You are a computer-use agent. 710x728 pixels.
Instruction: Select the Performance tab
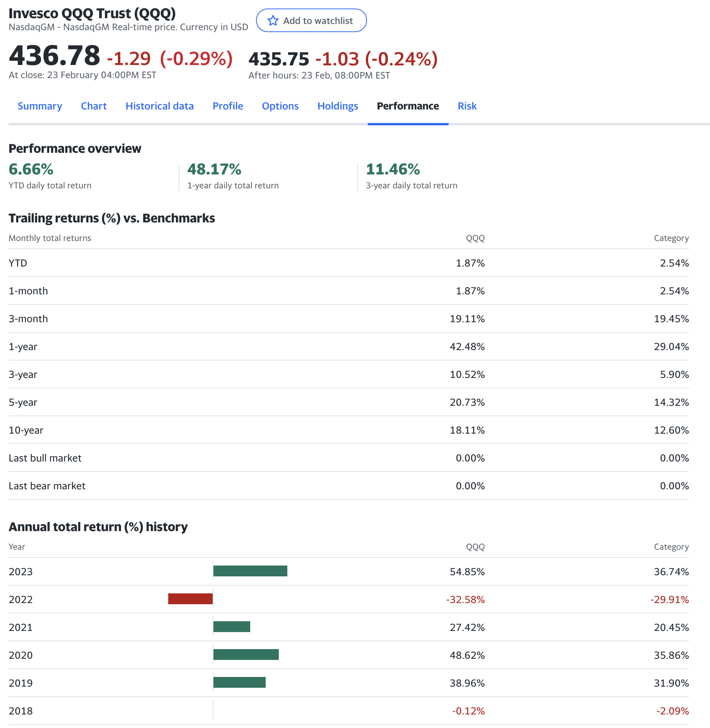pyautogui.click(x=408, y=106)
